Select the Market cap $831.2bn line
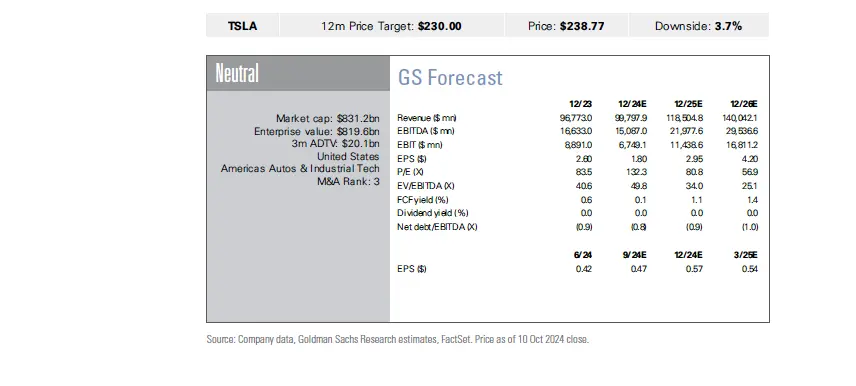856x386 pixels. [x=328, y=118]
